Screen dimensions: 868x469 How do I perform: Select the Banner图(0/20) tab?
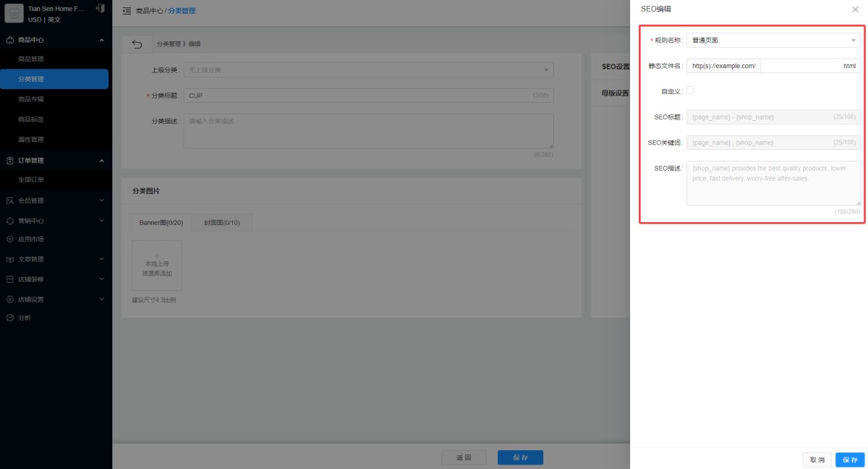161,223
